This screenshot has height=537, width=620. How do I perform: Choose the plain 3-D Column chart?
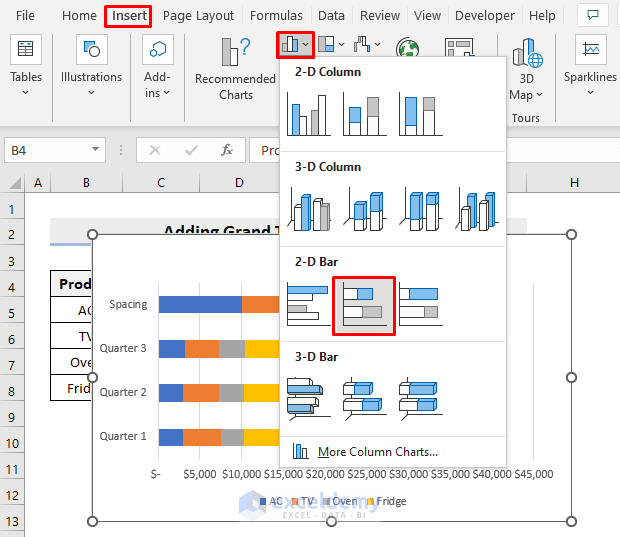(x=477, y=209)
